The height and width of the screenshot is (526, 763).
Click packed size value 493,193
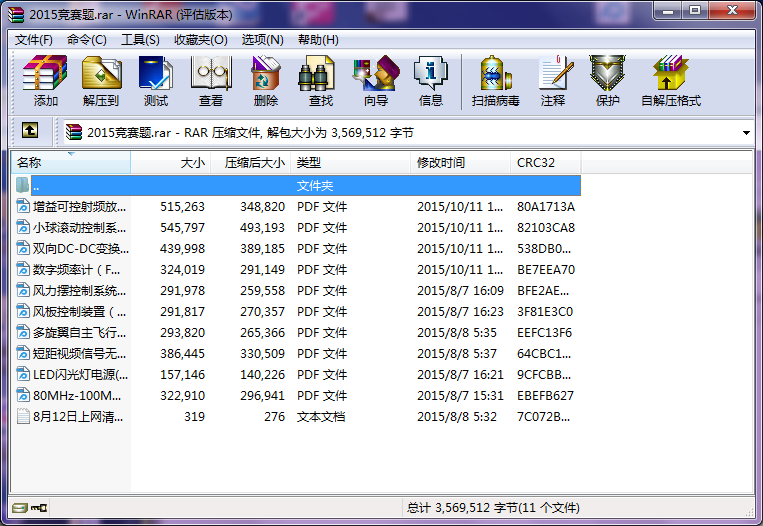[x=262, y=227]
